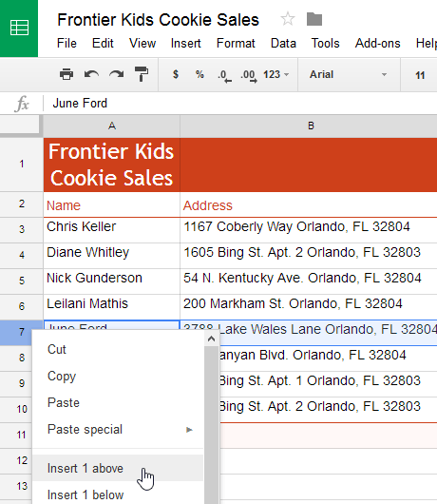Open the move to folder icon
437x504 pixels.
pyautogui.click(x=314, y=19)
